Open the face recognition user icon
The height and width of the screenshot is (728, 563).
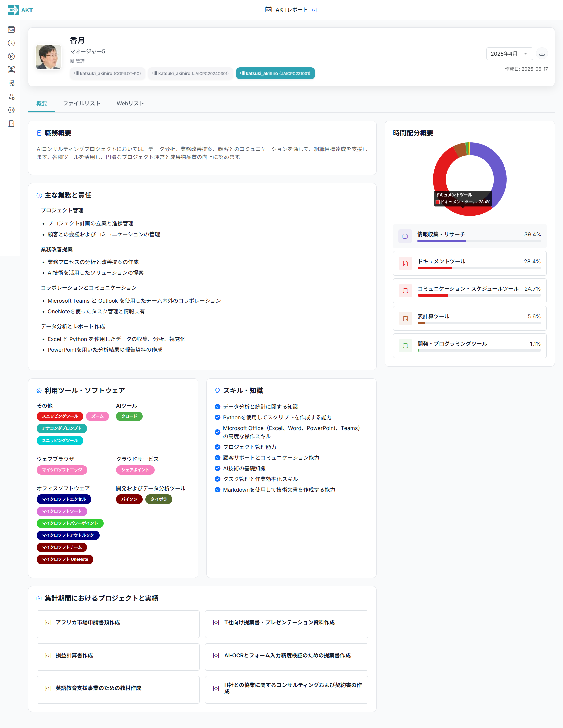click(11, 70)
